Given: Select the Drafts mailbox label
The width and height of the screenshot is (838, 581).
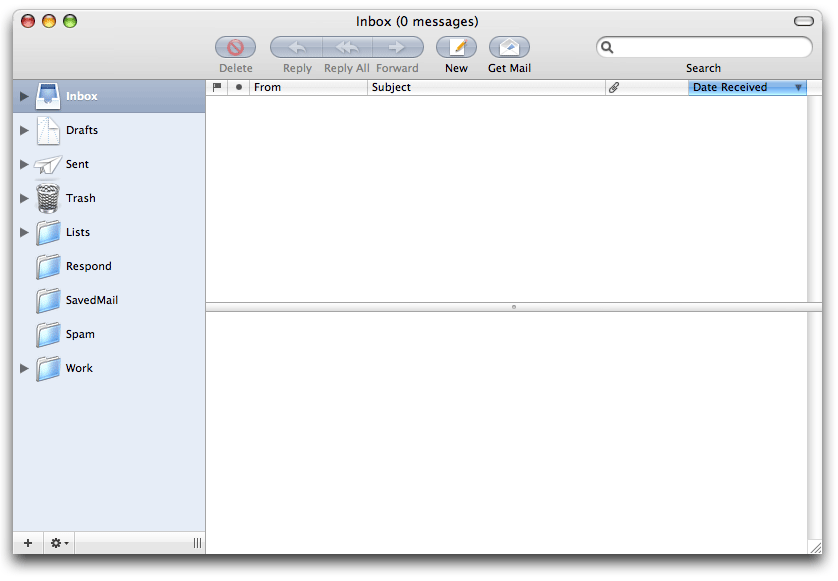Looking at the screenshot, I should coord(82,130).
